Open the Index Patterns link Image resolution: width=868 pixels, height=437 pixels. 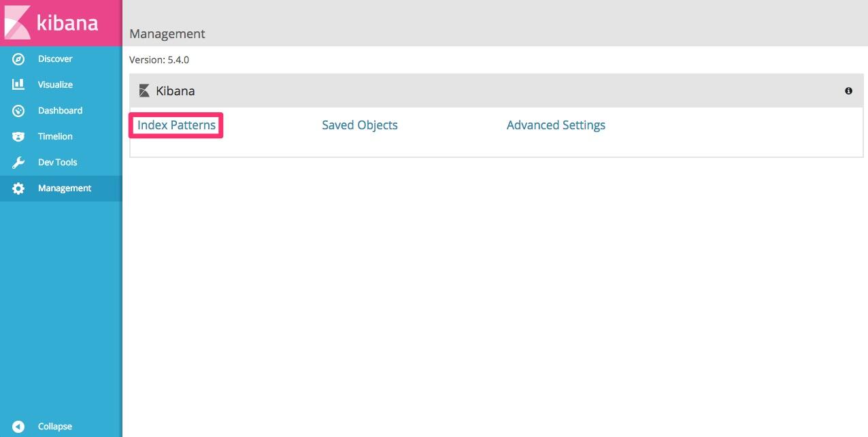coord(176,125)
